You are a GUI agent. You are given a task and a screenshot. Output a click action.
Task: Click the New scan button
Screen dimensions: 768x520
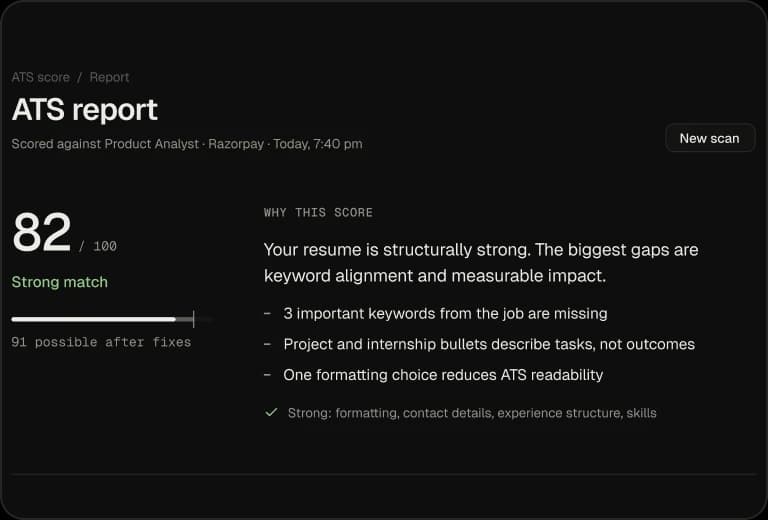click(x=710, y=139)
